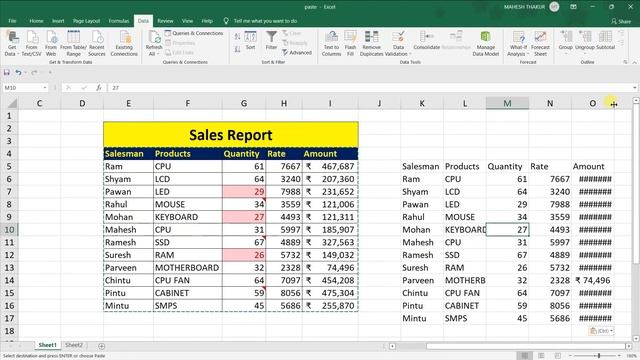
Task: Open Advanced filter options
Action: 297,53
